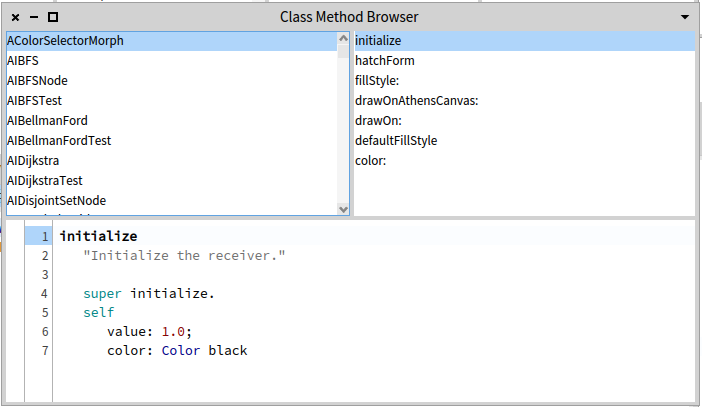702x407 pixels.
Task: Click the class list scroll up arrow
Action: (343, 39)
